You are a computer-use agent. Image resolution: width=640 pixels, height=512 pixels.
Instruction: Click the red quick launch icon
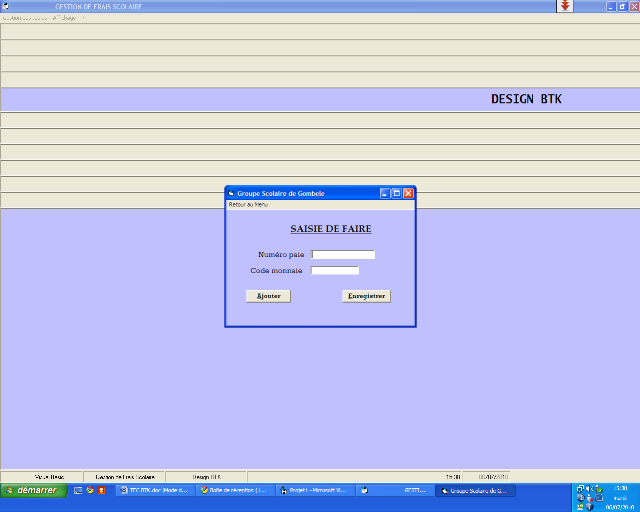point(101,490)
